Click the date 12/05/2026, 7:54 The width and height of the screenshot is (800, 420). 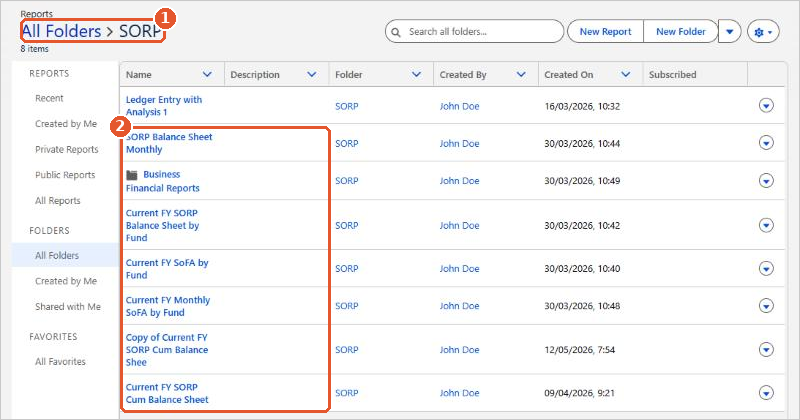click(x=579, y=350)
